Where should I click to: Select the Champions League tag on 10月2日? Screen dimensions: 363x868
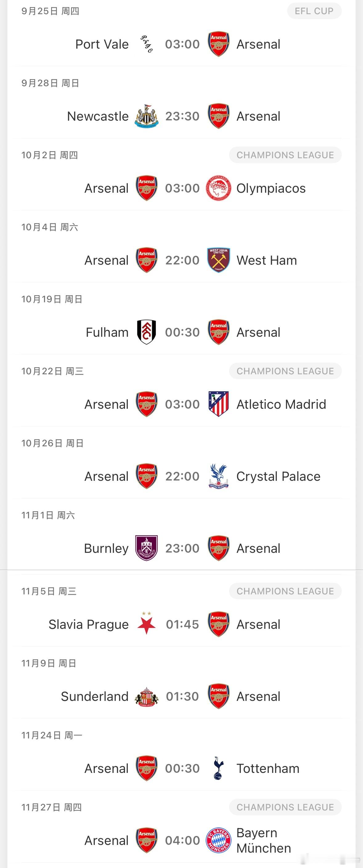coord(285,155)
